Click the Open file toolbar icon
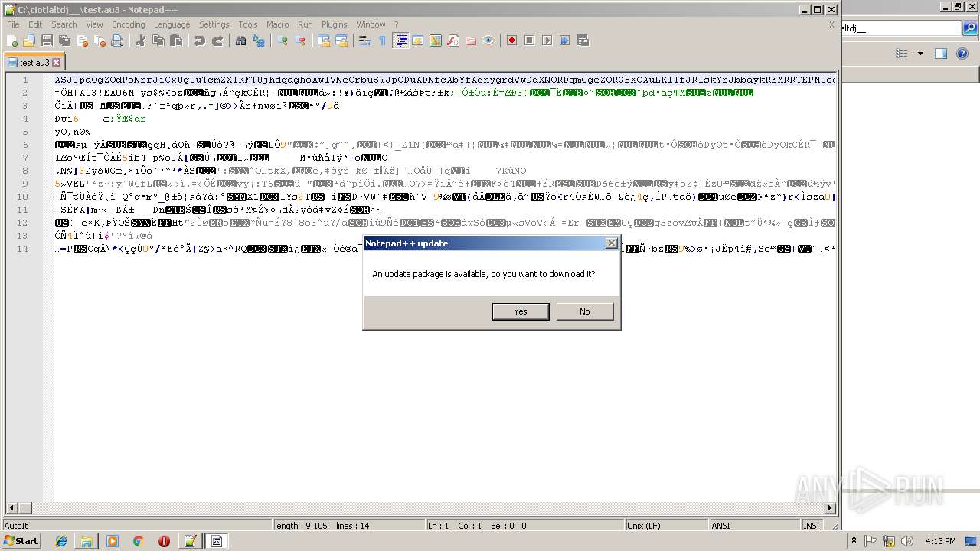The width and height of the screenshot is (980, 551). [29, 41]
